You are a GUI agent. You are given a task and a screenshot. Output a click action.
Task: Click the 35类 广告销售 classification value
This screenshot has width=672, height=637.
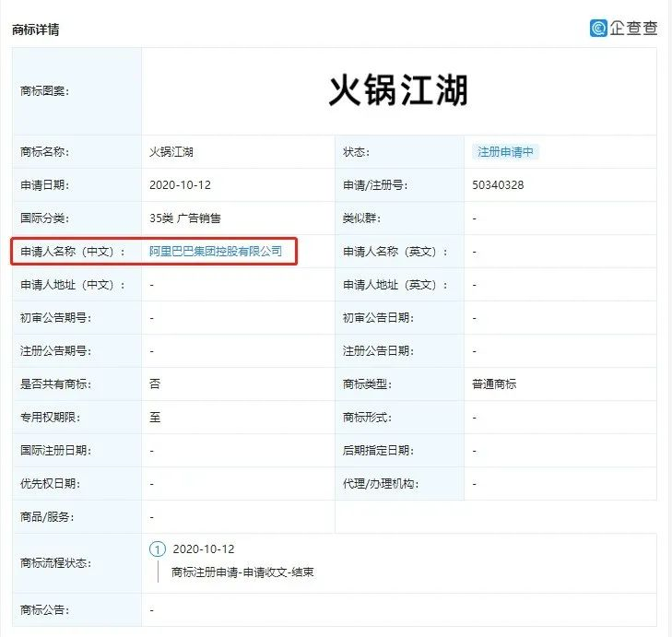point(184,218)
